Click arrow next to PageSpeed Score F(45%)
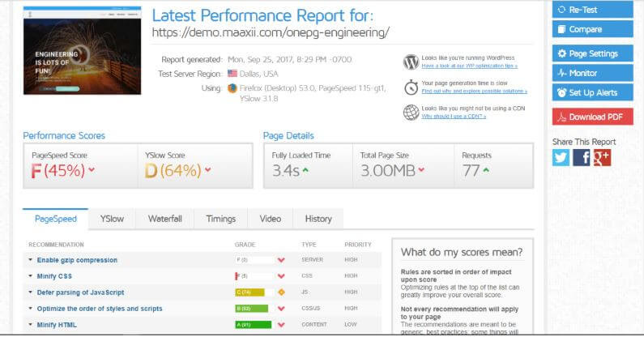644x337 pixels. (x=92, y=169)
